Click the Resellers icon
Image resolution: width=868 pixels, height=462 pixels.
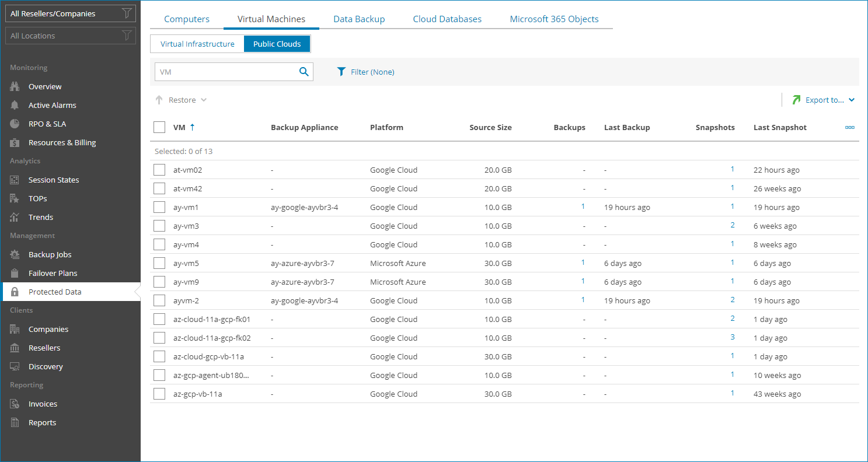(x=15, y=348)
